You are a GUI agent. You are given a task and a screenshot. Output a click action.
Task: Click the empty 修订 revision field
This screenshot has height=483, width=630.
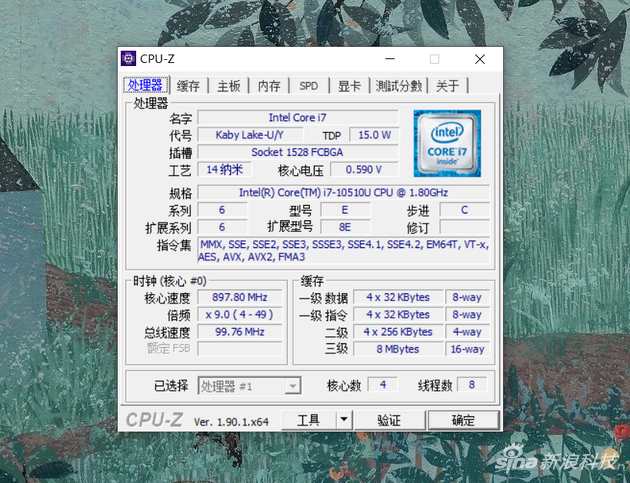tap(464, 227)
